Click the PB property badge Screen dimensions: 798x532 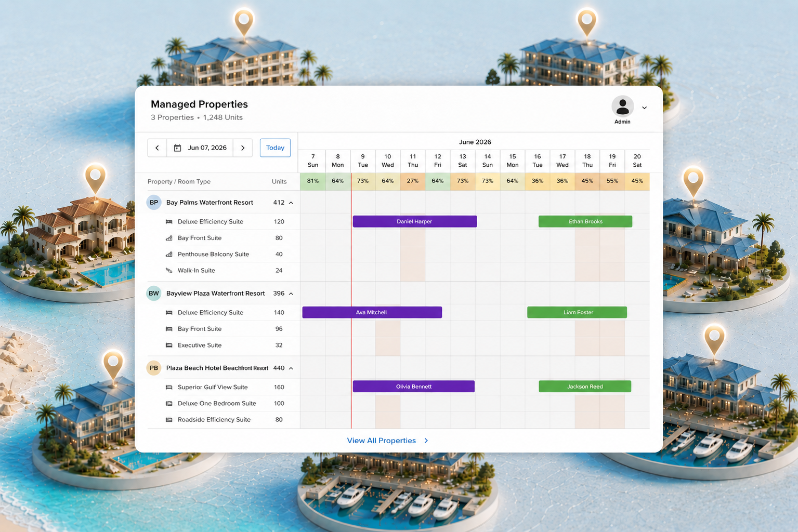pos(154,368)
